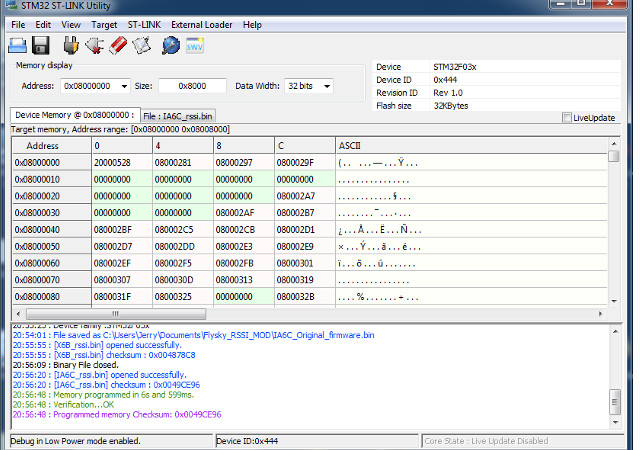Select cell 080002C5
Image resolution: width=640 pixels, height=450 pixels.
(x=182, y=229)
